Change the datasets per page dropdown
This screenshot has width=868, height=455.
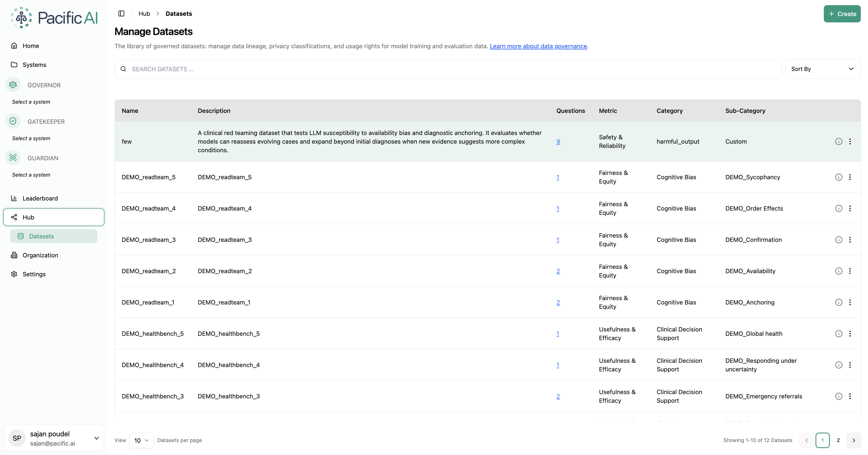142,440
